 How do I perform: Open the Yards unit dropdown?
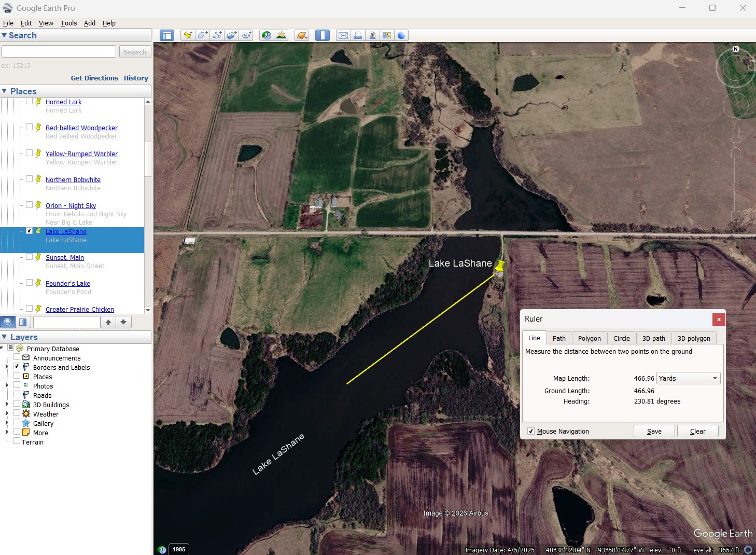(688, 379)
